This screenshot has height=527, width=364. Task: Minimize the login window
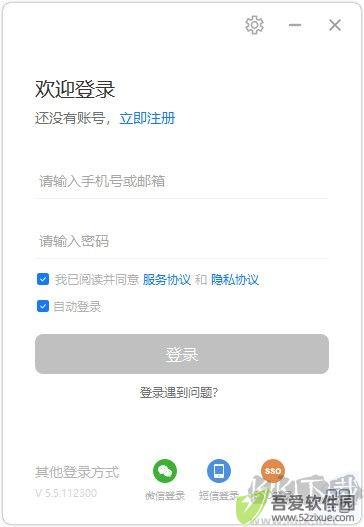click(x=295, y=25)
